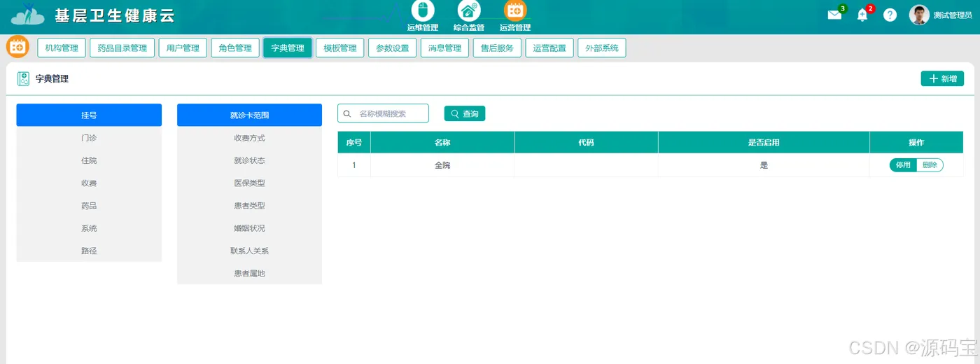
Task: Click the 操作 column header
Action: [x=916, y=142]
